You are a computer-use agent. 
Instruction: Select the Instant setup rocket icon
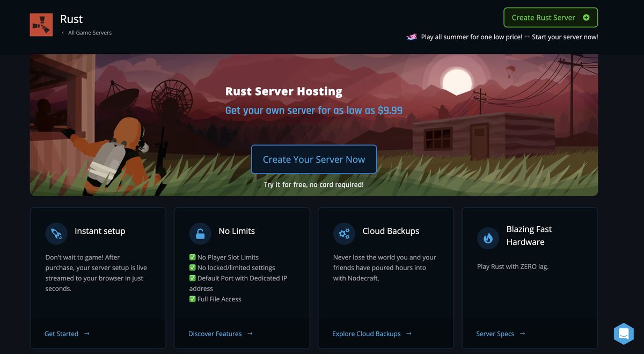(x=56, y=233)
